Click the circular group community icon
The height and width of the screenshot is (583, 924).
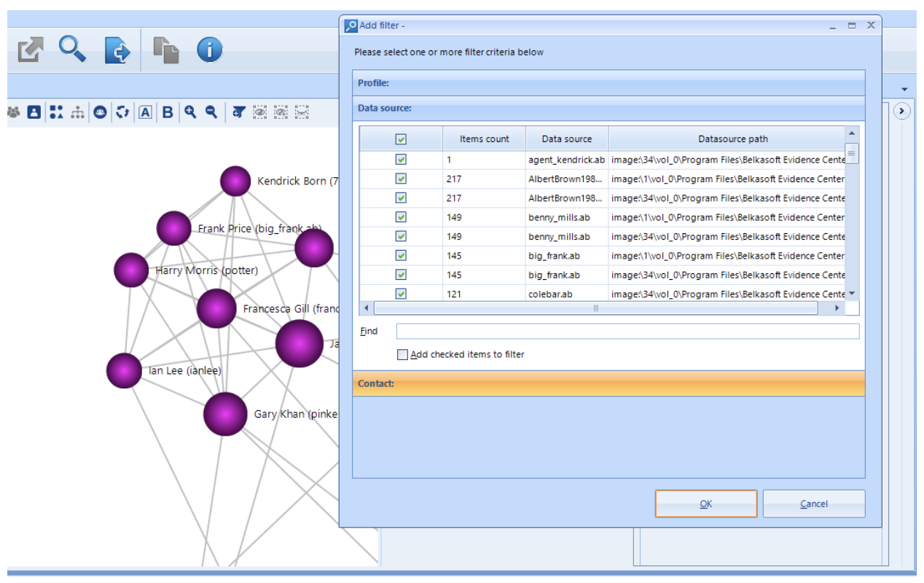point(101,112)
